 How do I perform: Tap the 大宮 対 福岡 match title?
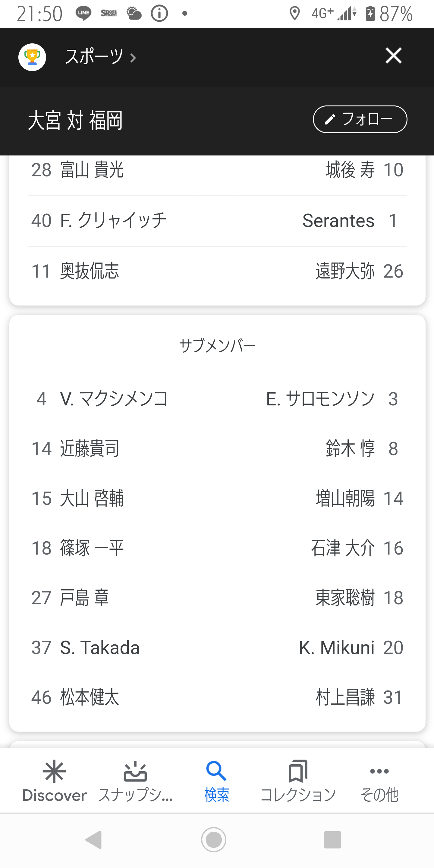click(x=75, y=120)
